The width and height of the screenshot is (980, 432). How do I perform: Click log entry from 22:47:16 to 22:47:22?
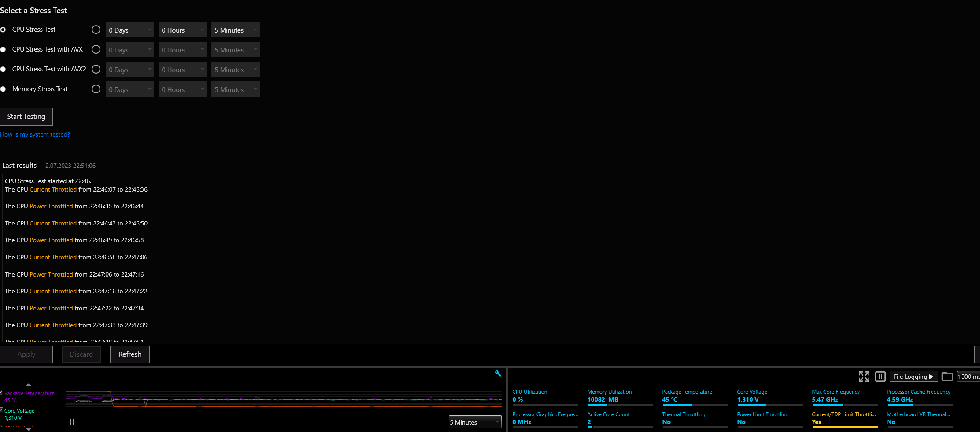(x=76, y=291)
